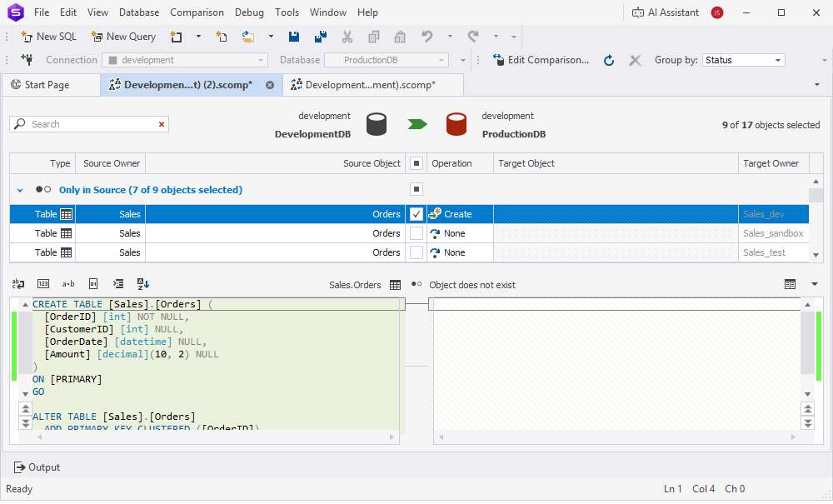Click the Save All icon
This screenshot has width=833, height=504.
(320, 37)
